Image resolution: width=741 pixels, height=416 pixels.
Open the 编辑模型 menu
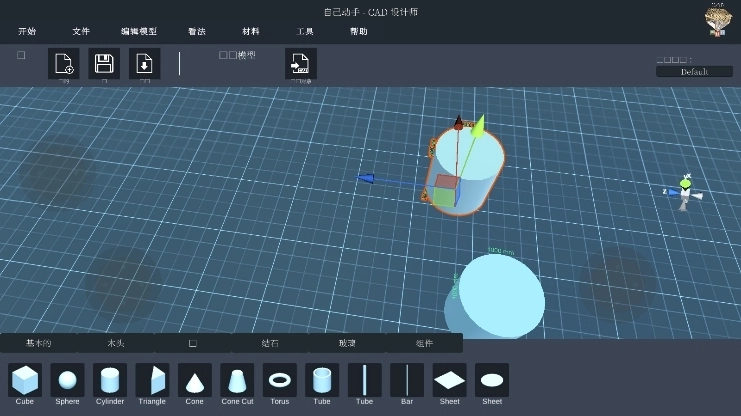[139, 32]
